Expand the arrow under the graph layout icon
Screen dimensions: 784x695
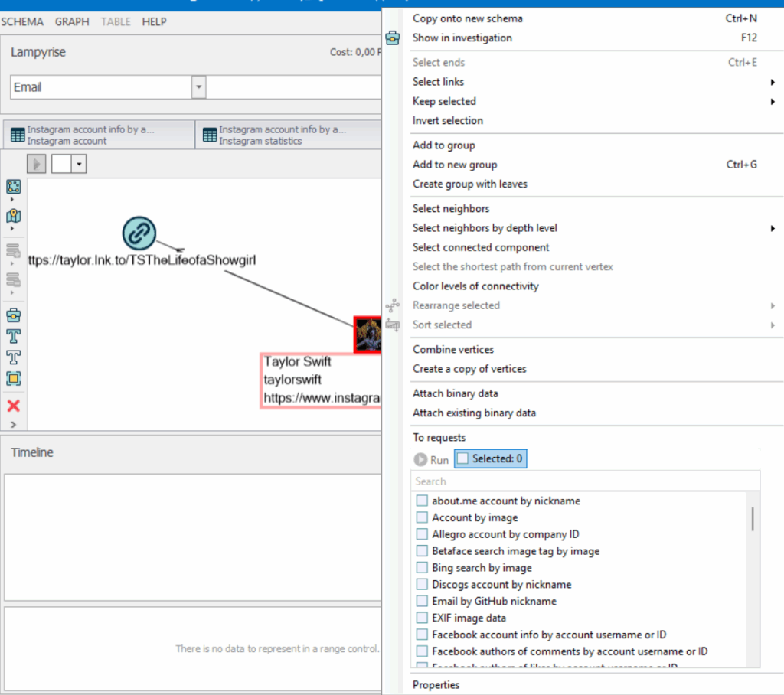[x=12, y=199]
